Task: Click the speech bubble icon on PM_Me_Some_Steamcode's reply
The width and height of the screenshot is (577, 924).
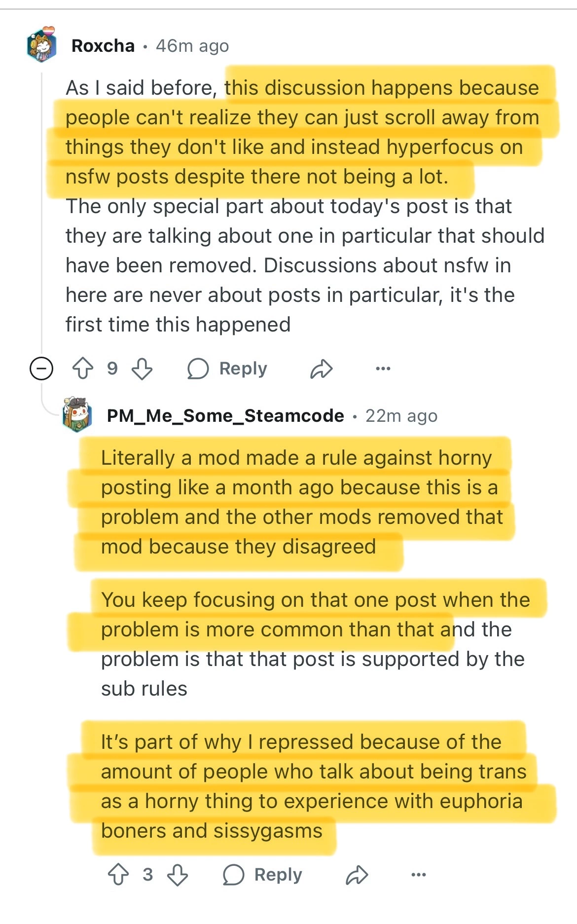Action: (234, 875)
